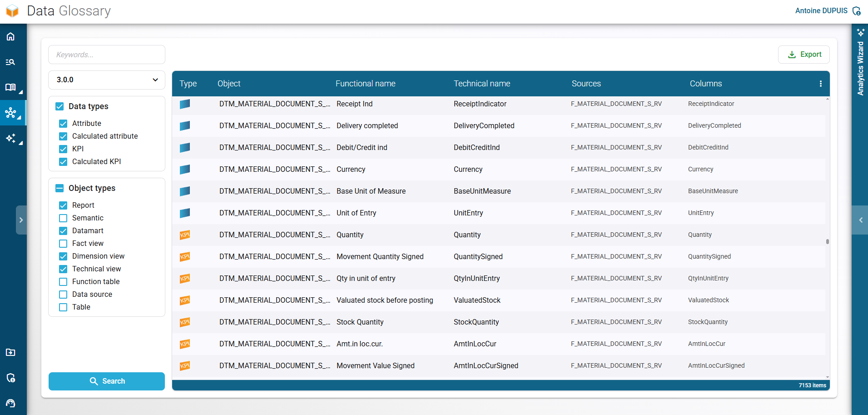Select the 'ReceiptIndicator' technical name cell

tap(480, 104)
